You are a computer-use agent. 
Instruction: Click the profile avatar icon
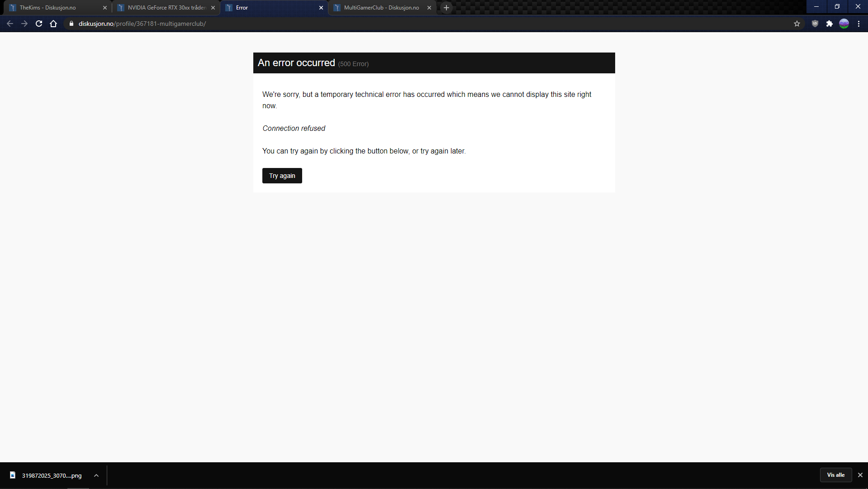click(844, 24)
